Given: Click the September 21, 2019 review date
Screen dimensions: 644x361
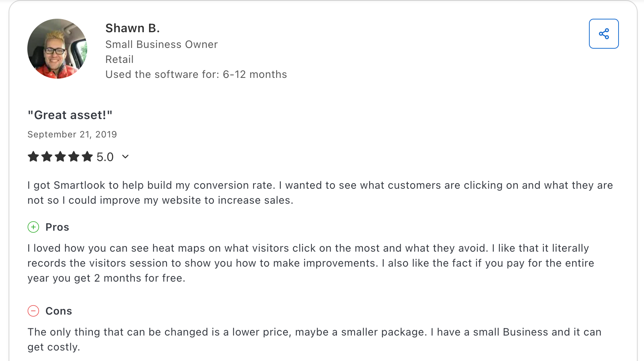Looking at the screenshot, I should pos(72,134).
